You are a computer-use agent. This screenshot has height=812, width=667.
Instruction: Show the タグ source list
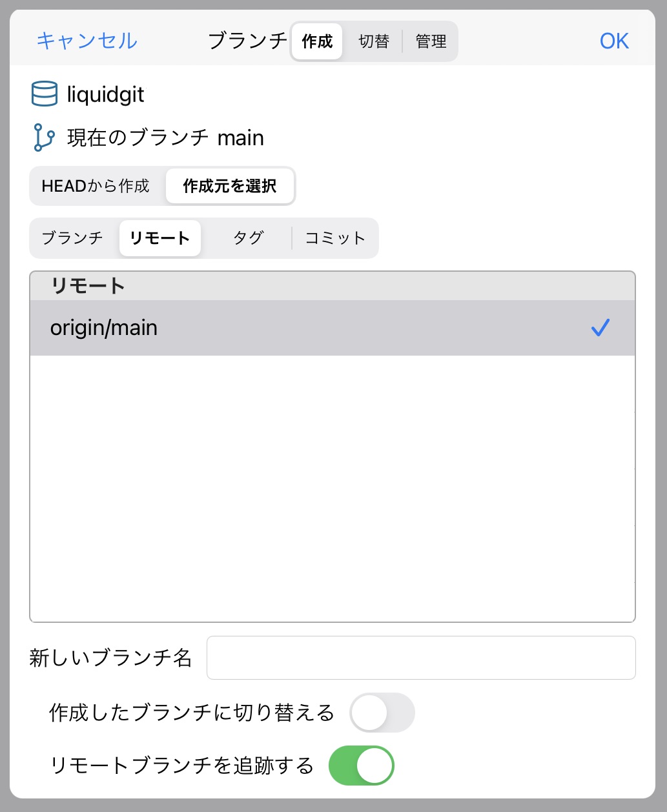tap(248, 238)
